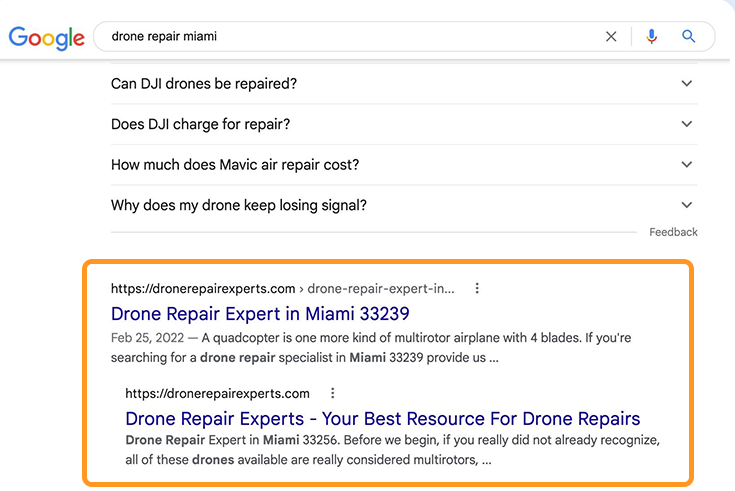Open Drone Repair Experts - Your Best Resource result
735x491 pixels.
point(382,418)
